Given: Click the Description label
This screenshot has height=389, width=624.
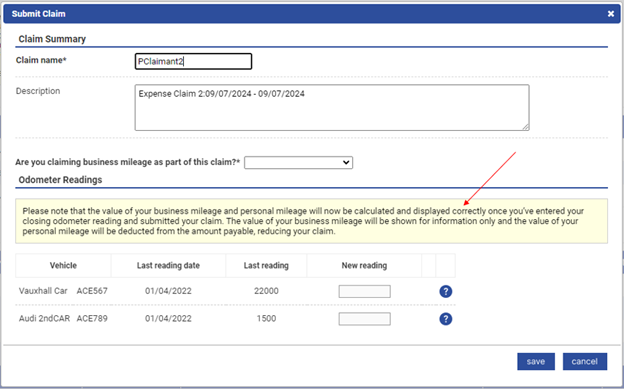Looking at the screenshot, I should coord(38,91).
